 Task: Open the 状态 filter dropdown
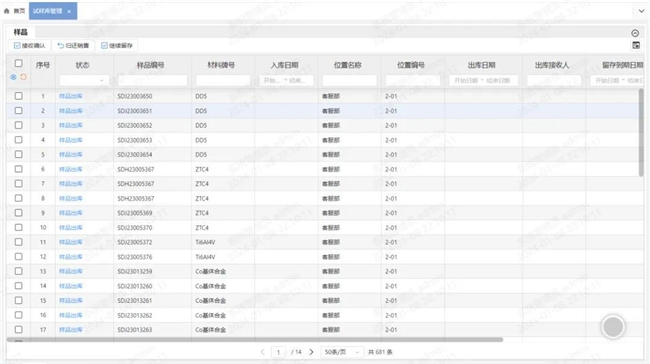point(84,80)
